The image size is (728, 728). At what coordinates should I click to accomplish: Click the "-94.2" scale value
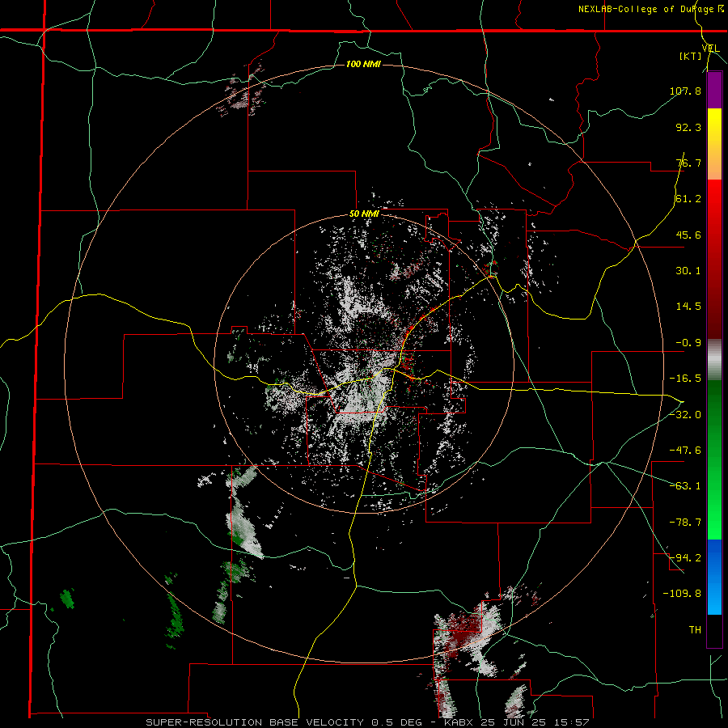pyautogui.click(x=685, y=557)
